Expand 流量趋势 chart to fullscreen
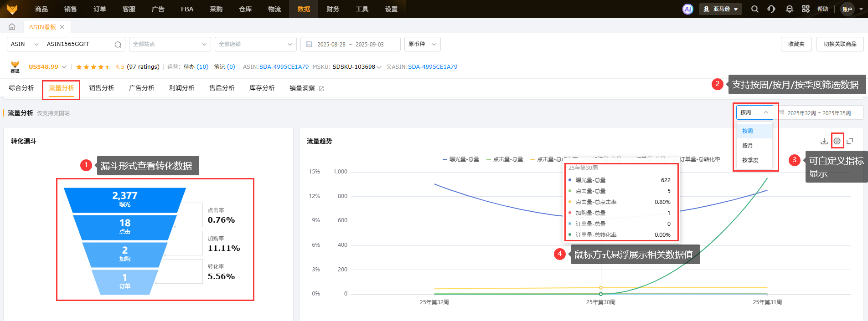Screen dimensions: 868x321 [850, 141]
